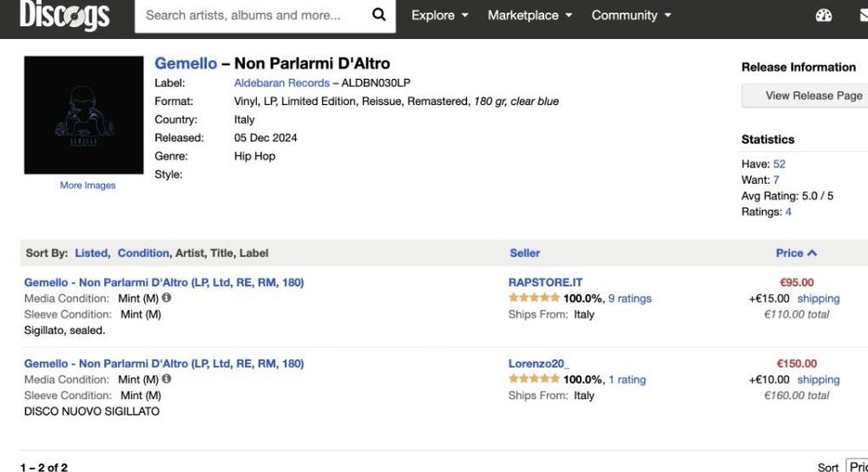Click Lorenzo20_ star rating icons
This screenshot has width=868, height=472.
[x=534, y=378]
